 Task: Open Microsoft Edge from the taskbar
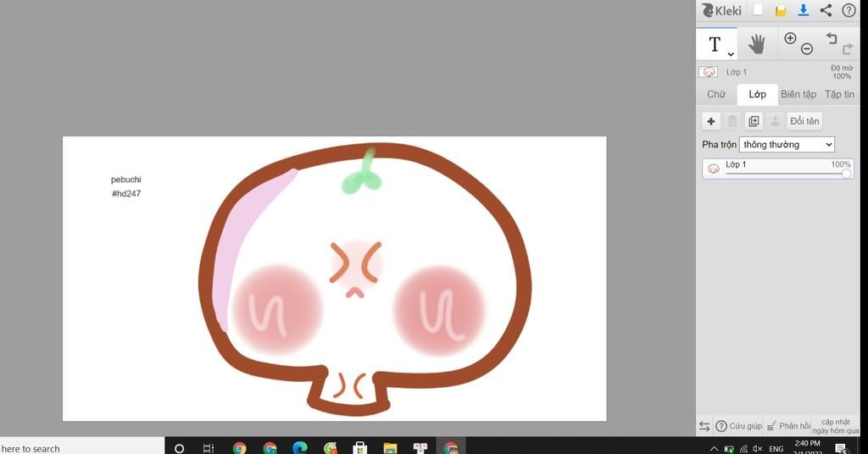(x=300, y=448)
